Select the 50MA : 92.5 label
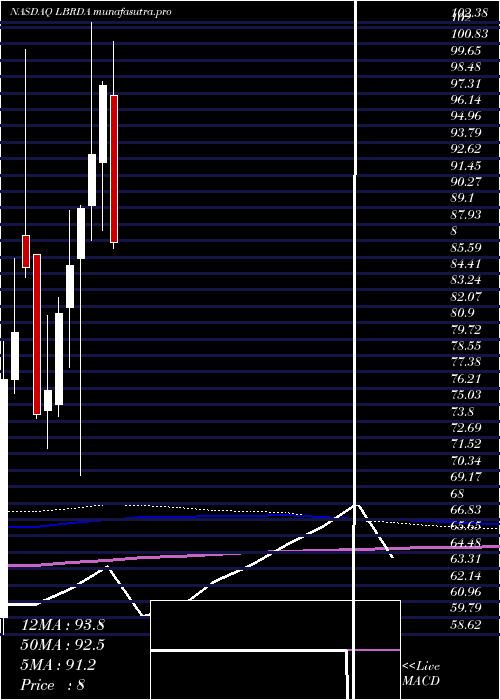This screenshot has height=700, width=500. tap(62, 645)
